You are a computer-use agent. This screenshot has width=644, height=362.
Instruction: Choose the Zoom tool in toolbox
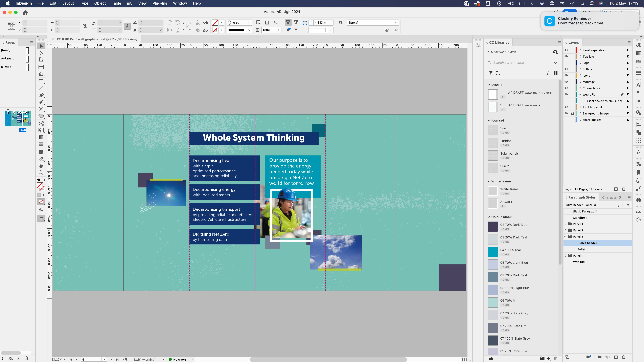[41, 173]
